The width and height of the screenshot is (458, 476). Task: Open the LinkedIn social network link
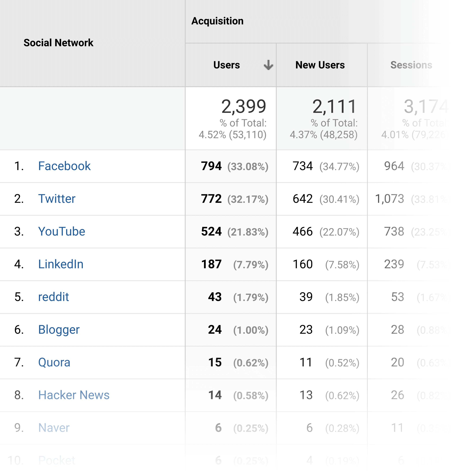coord(61,264)
